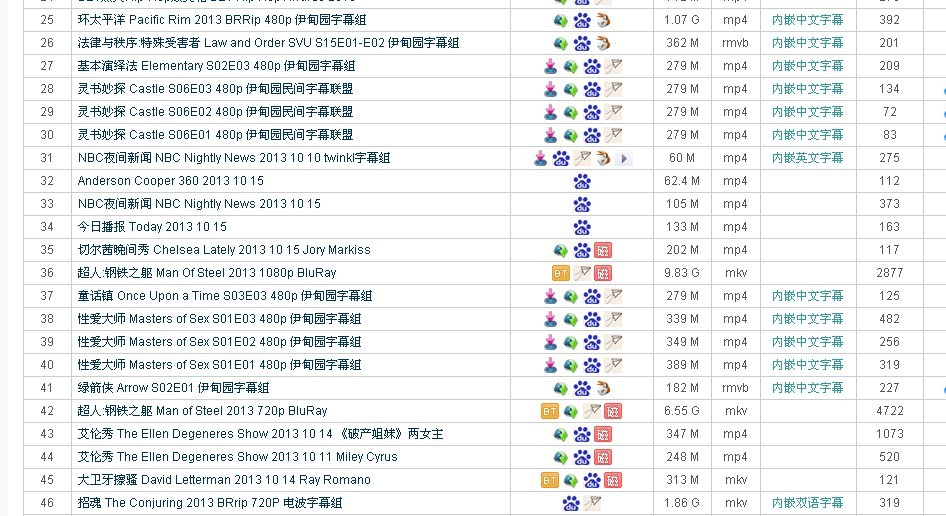Click BT icon for Man of Steel 720p
Image resolution: width=946 pixels, height=516 pixels.
pyautogui.click(x=550, y=411)
